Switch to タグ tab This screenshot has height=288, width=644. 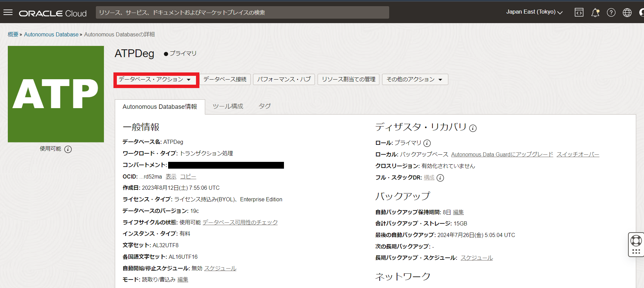pyautogui.click(x=265, y=106)
